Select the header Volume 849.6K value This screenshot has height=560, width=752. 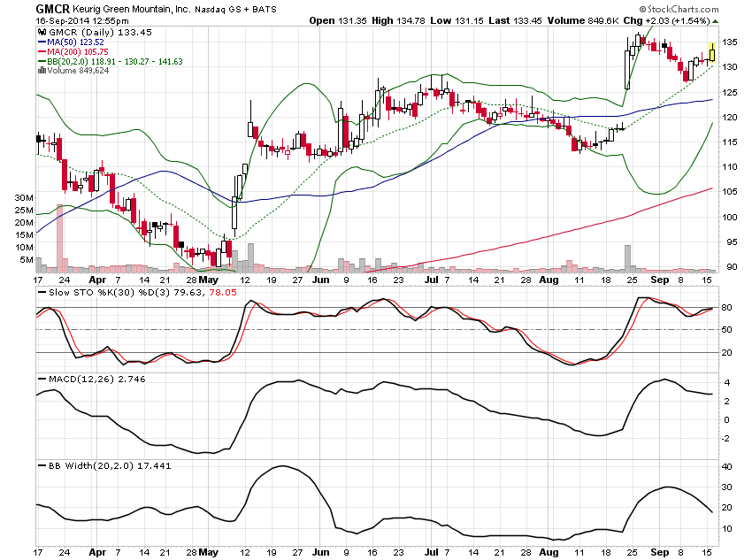coord(583,20)
